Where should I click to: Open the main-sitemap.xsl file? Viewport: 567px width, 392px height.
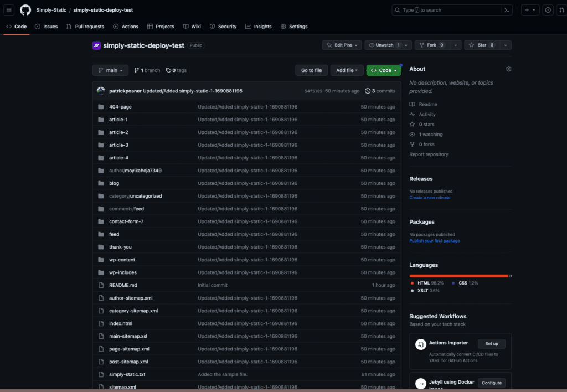(128, 336)
